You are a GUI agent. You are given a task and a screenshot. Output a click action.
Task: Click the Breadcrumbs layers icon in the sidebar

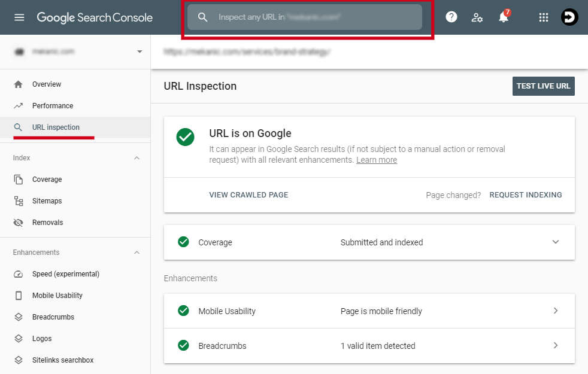click(19, 317)
